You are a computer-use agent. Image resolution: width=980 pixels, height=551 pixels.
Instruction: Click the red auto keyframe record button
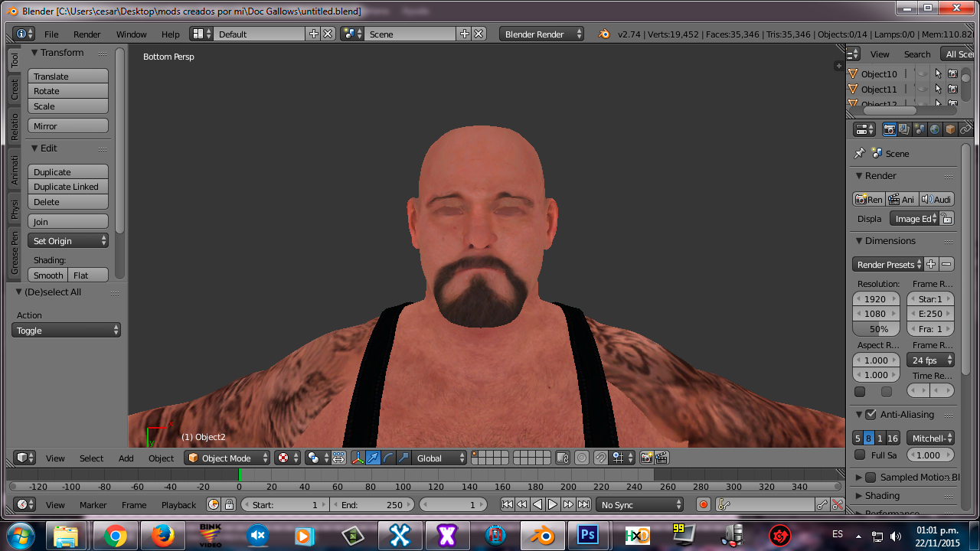click(704, 504)
